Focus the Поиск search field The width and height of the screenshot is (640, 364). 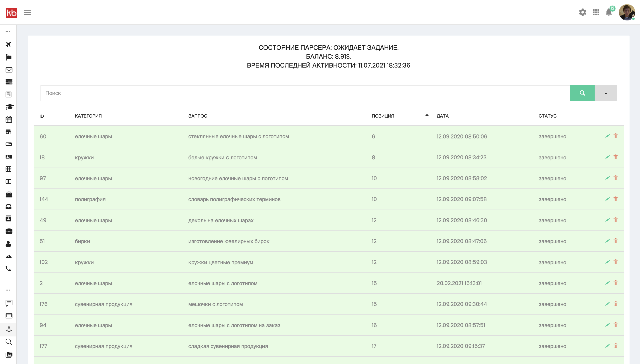(305, 93)
